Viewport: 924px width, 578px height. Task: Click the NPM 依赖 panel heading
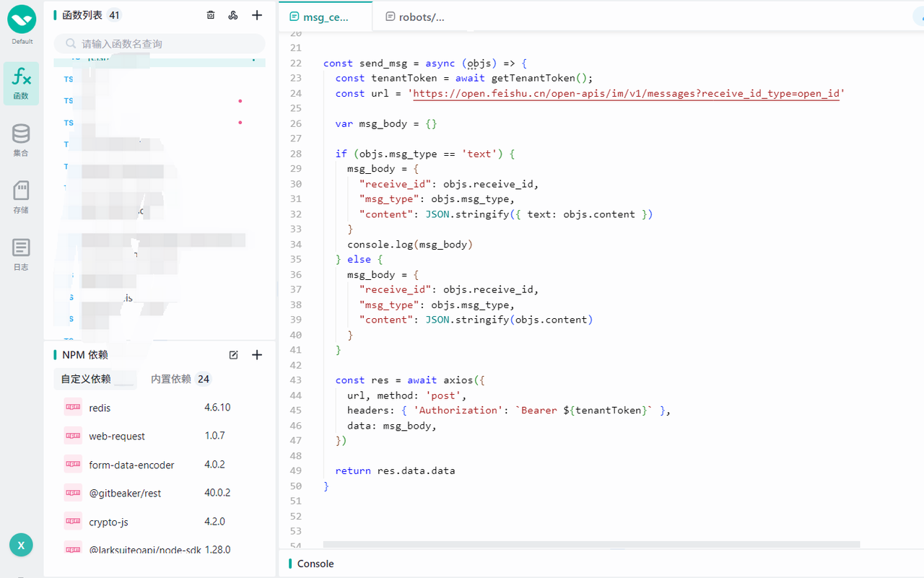(x=85, y=355)
